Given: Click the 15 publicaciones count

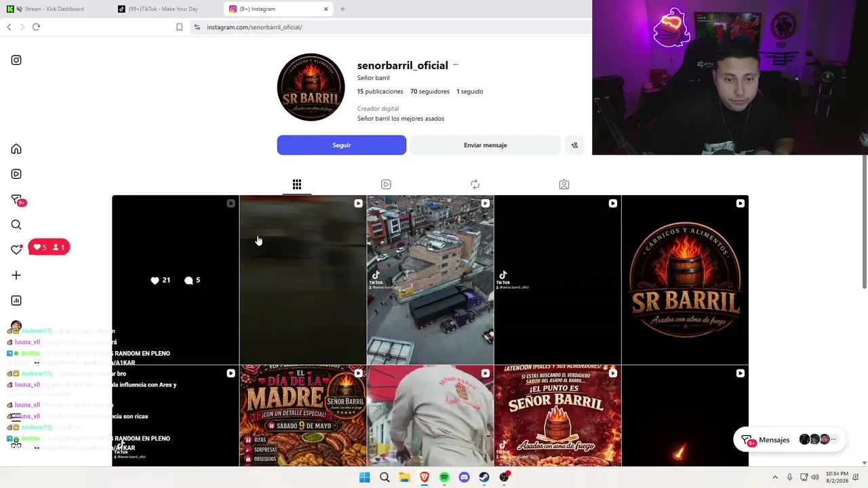Looking at the screenshot, I should click(x=380, y=91).
